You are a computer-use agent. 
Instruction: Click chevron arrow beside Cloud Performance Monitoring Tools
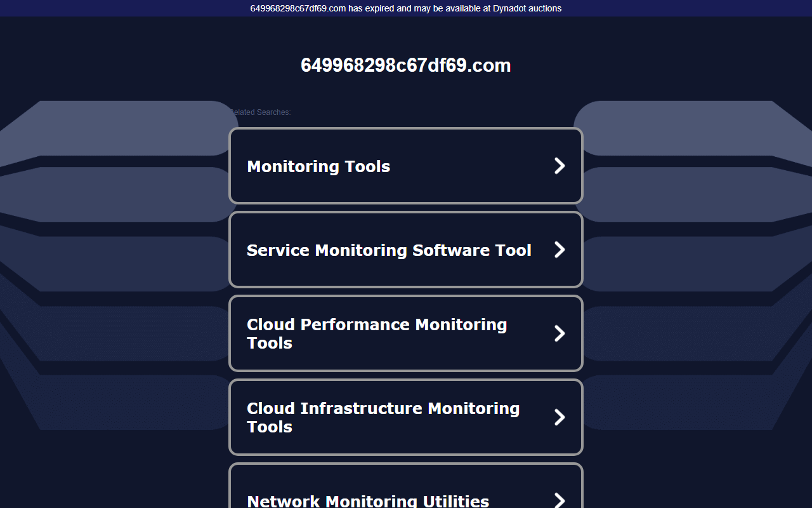click(560, 333)
